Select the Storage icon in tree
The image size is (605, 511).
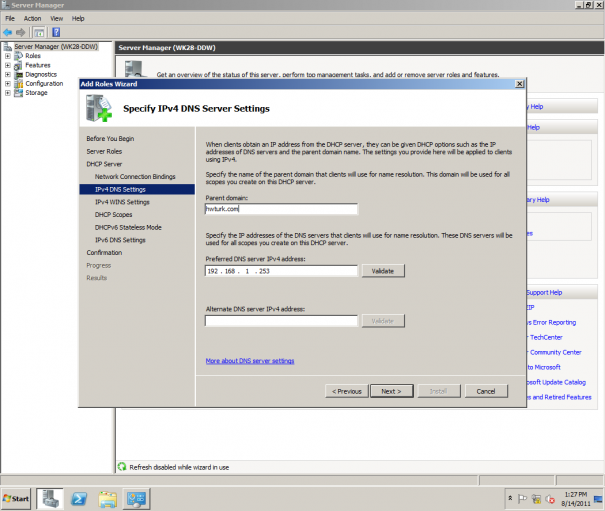tap(18, 93)
